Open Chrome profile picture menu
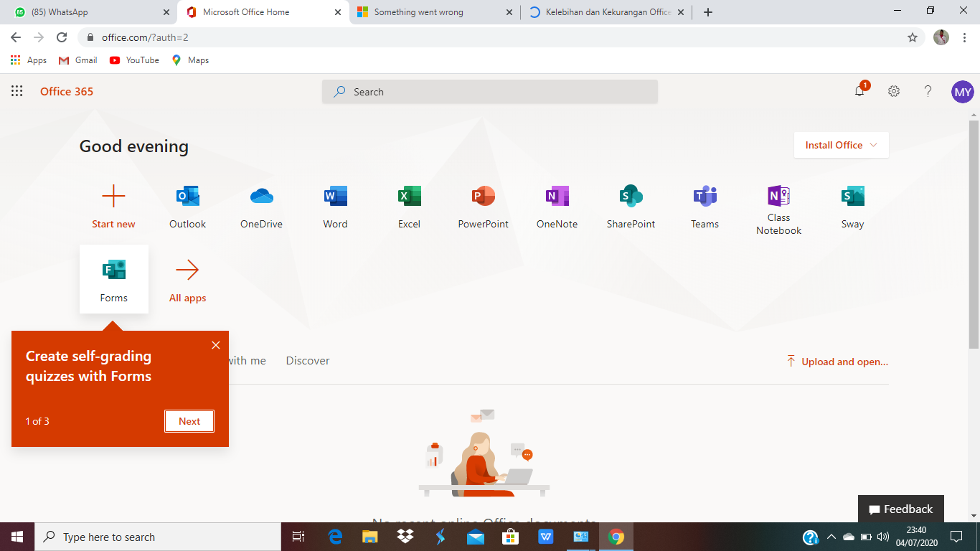980x551 pixels. (x=941, y=37)
